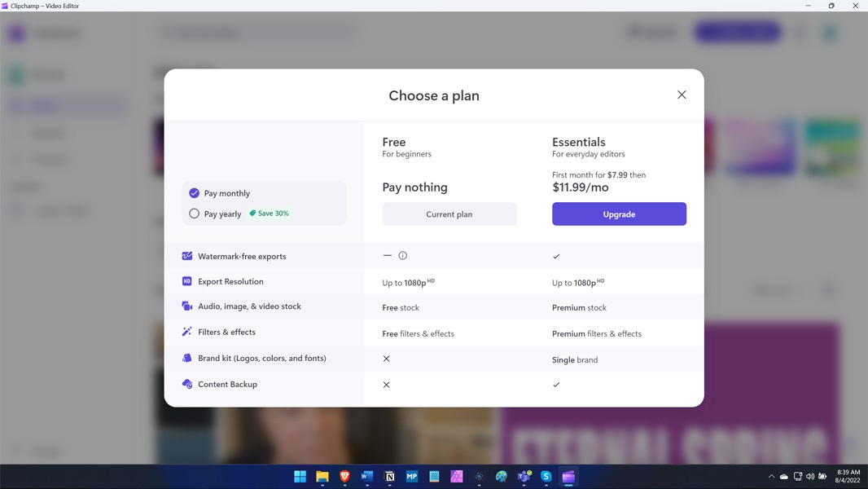Open Microsoft Word from the taskbar

367,477
